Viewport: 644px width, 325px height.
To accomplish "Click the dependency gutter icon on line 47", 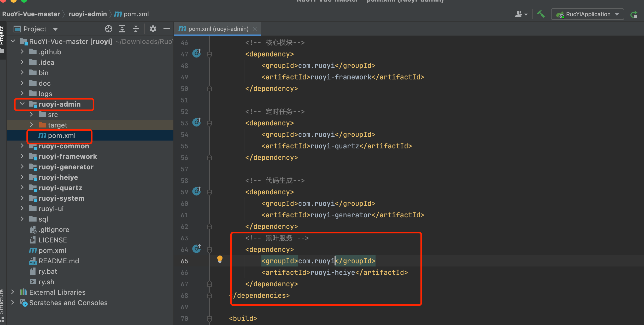I will point(197,53).
